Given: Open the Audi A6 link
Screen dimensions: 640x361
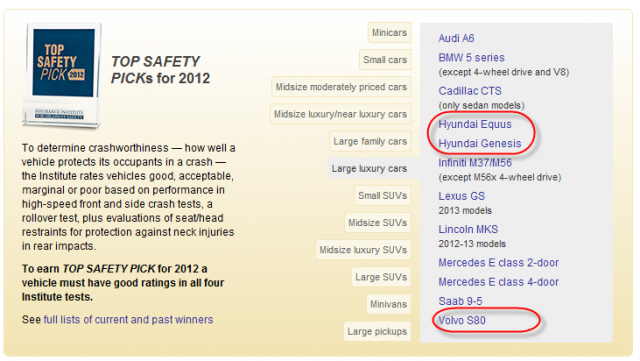Looking at the screenshot, I should (x=456, y=38).
